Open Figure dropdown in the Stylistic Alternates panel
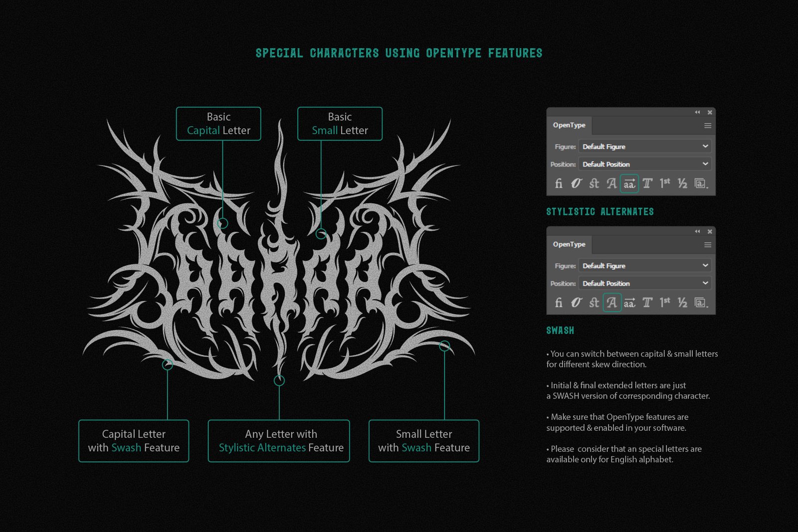Image resolution: width=798 pixels, height=532 pixels. click(645, 146)
